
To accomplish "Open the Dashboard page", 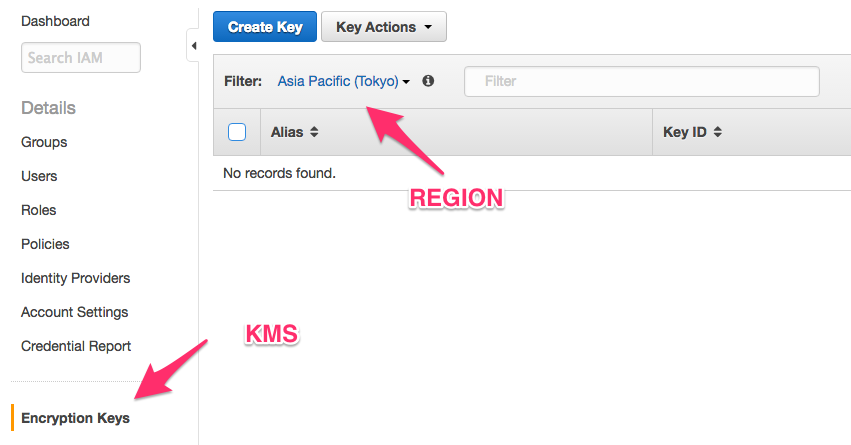I will coord(55,21).
